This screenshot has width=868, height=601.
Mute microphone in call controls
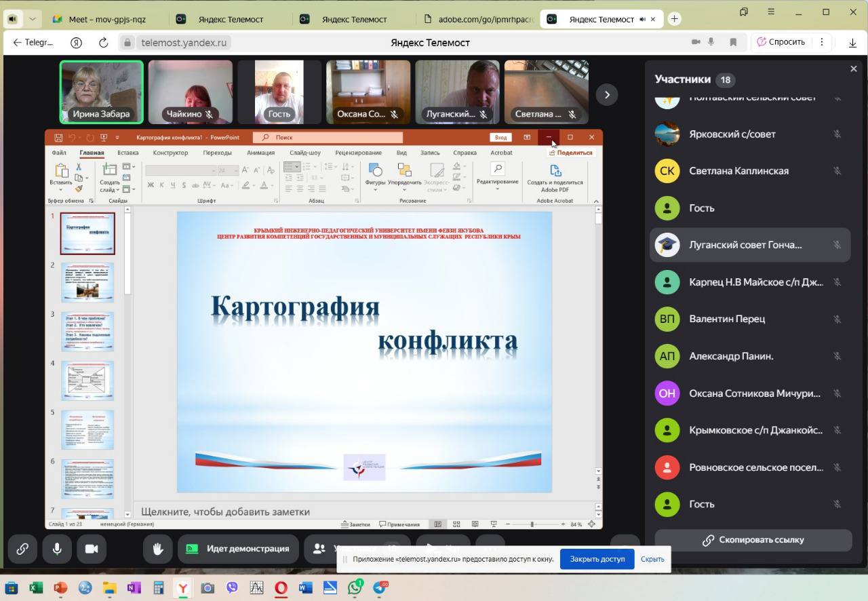[57, 549]
